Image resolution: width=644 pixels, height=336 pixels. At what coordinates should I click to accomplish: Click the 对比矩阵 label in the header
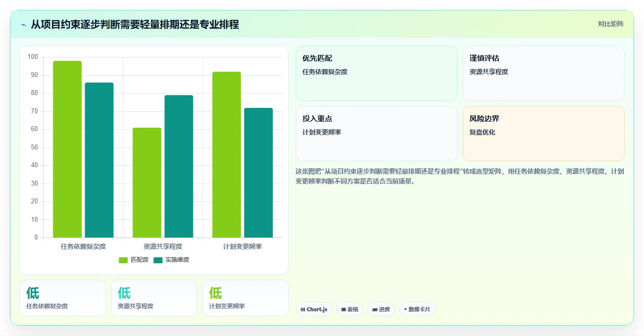tap(610, 24)
